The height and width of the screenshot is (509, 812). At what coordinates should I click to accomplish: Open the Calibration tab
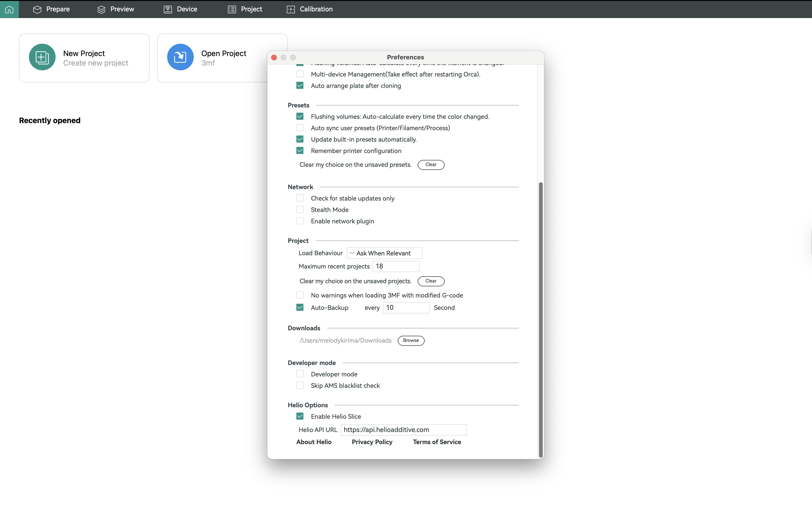310,9
